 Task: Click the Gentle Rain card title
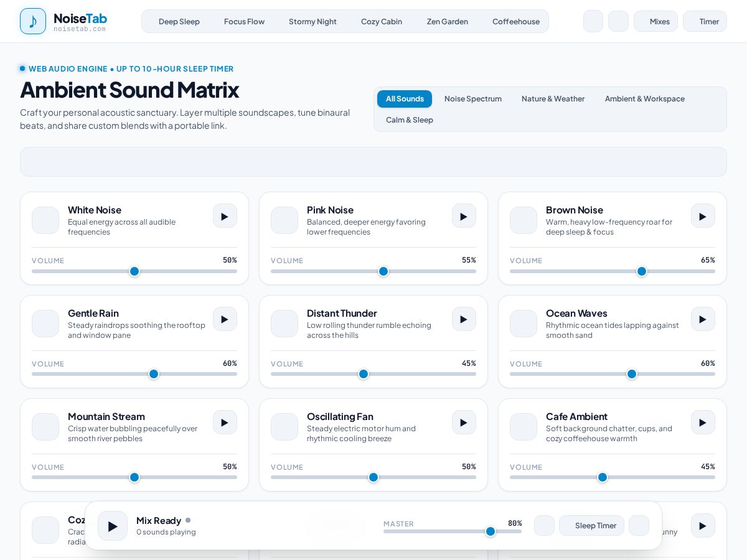click(93, 313)
